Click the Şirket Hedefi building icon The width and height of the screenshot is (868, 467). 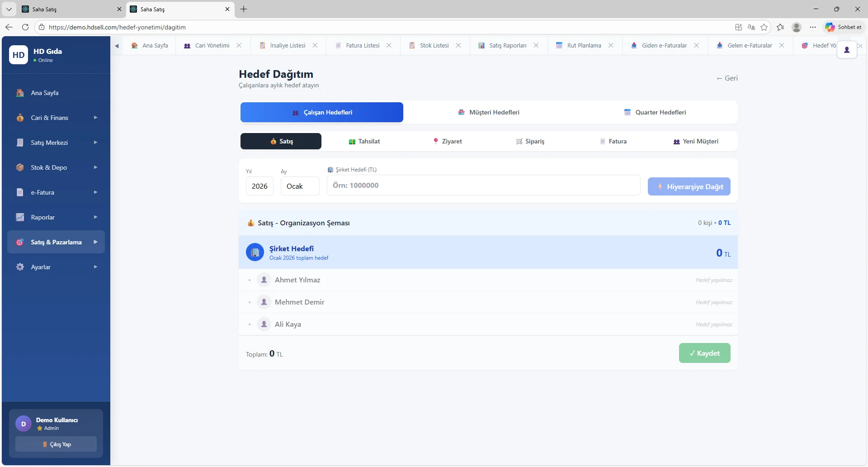[x=255, y=253]
